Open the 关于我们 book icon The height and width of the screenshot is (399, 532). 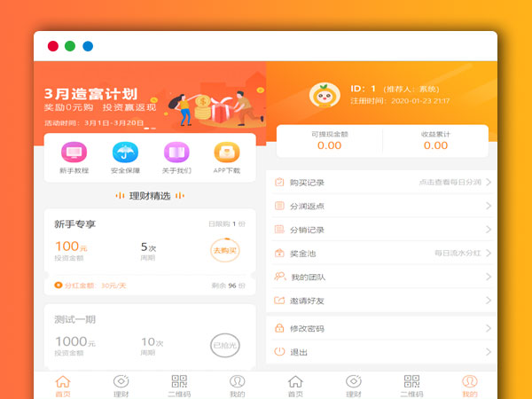coord(176,153)
